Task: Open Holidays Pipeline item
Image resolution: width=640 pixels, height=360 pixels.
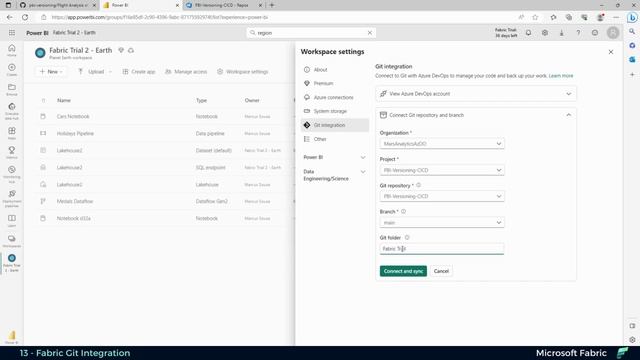Action: coord(75,133)
